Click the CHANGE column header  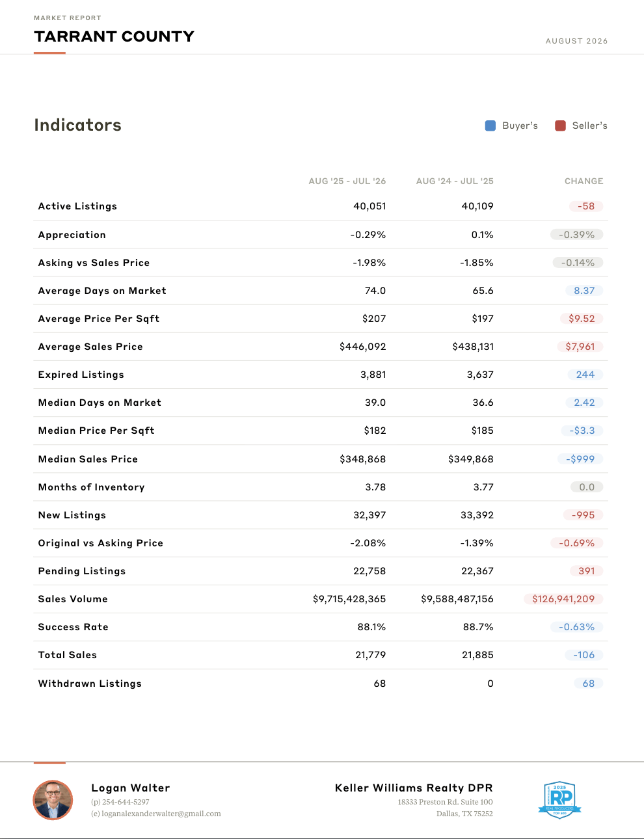tap(584, 181)
